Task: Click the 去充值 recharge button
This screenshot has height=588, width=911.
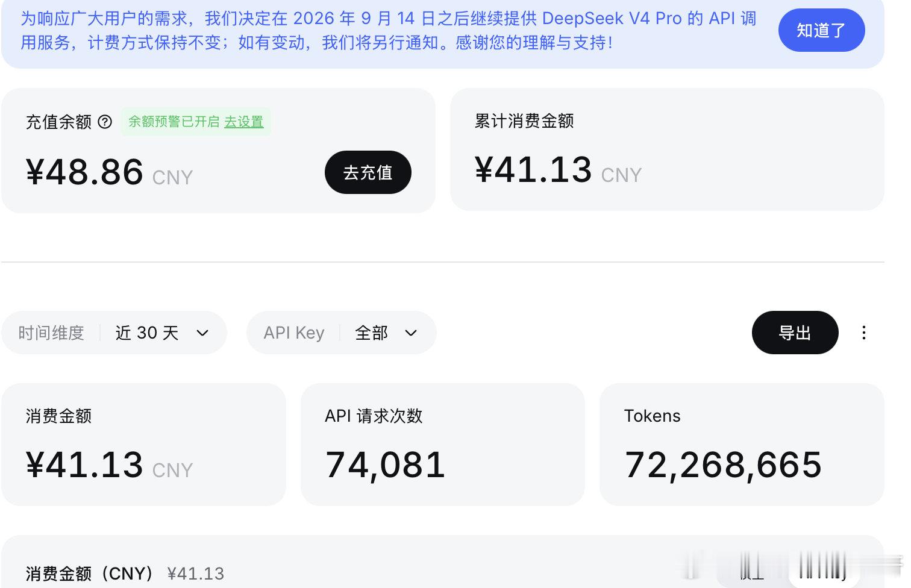Action: tap(368, 172)
